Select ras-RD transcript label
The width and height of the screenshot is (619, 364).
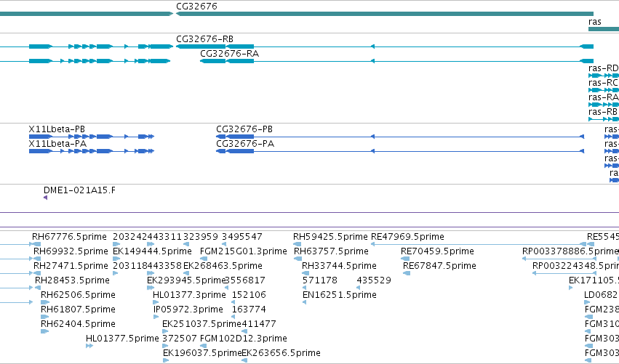point(603,68)
